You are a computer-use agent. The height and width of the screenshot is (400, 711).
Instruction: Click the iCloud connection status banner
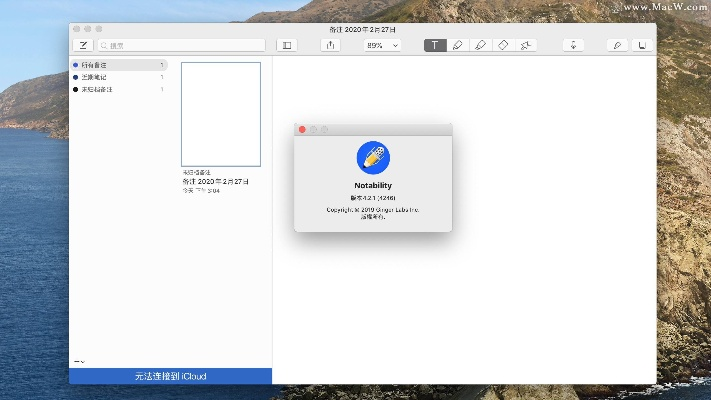(x=170, y=376)
